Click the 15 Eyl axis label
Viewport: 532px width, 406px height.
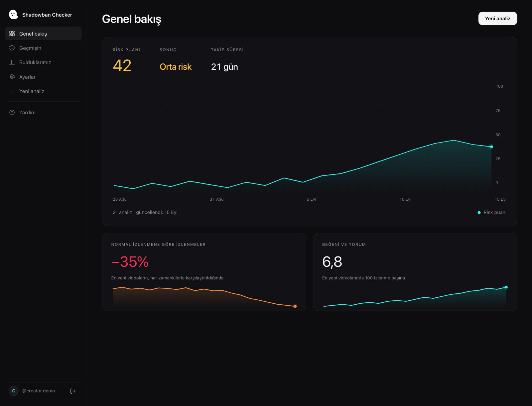pyautogui.click(x=500, y=199)
